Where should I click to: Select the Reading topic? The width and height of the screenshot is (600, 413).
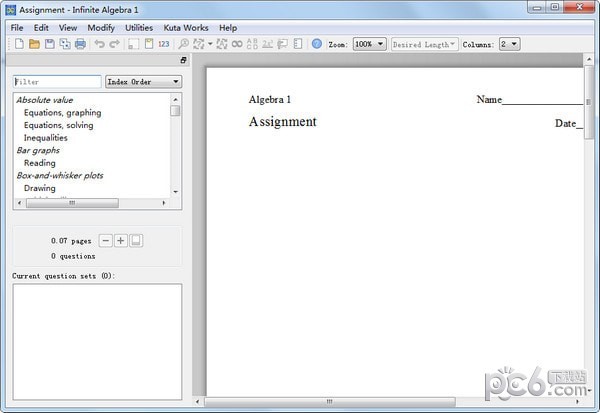pyautogui.click(x=39, y=163)
